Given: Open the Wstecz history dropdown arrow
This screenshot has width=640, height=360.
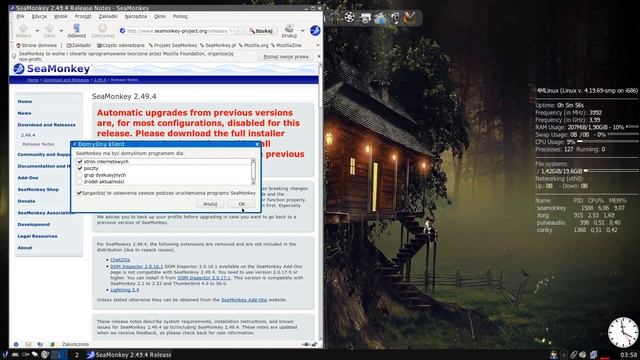Looking at the screenshot, I should (x=37, y=31).
